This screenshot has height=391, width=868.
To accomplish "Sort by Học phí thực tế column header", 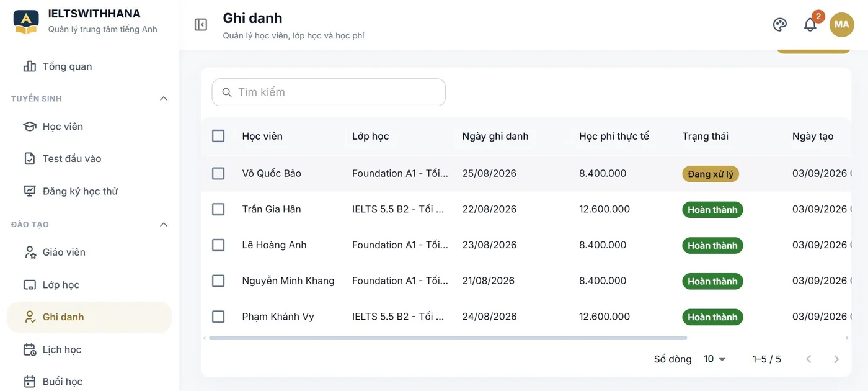I will pyautogui.click(x=614, y=137).
